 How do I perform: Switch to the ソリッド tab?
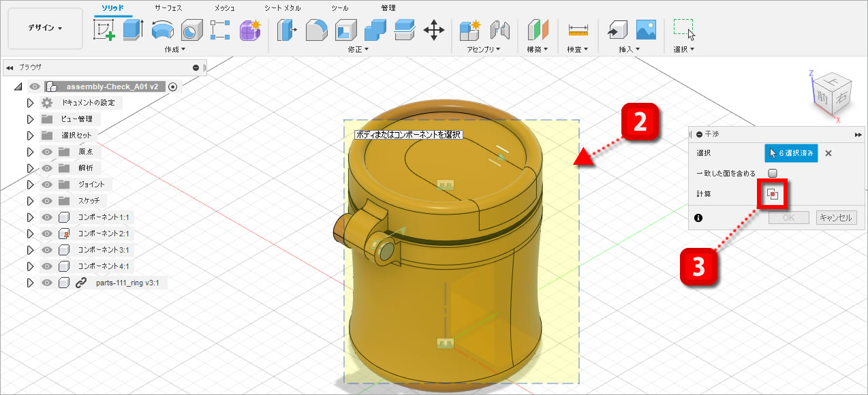pos(113,8)
